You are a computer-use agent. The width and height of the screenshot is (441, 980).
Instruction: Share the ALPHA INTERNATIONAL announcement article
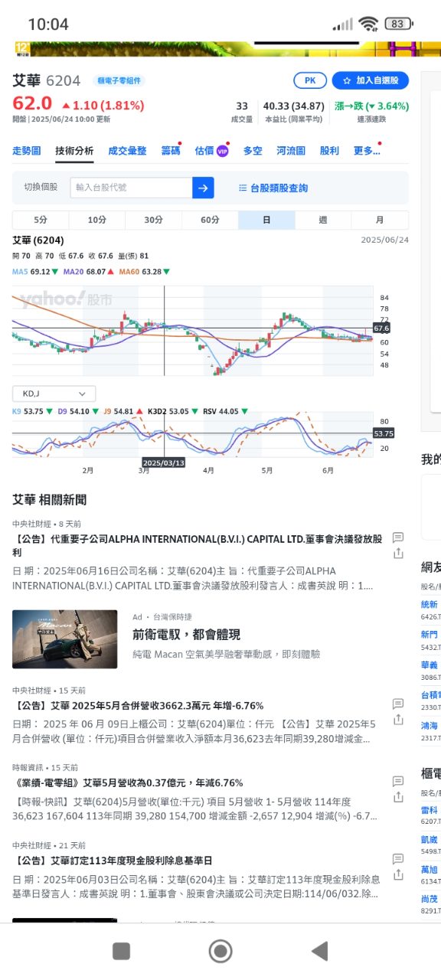point(398,553)
